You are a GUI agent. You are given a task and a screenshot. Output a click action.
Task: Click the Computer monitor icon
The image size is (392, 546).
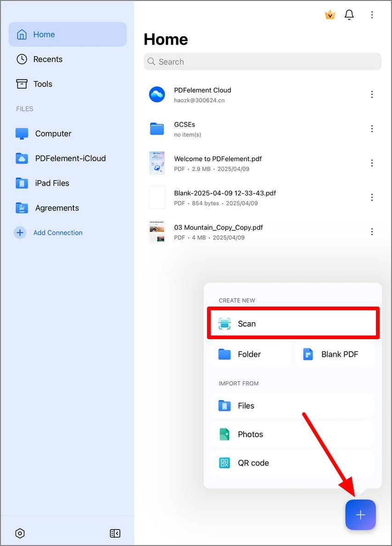coord(22,134)
